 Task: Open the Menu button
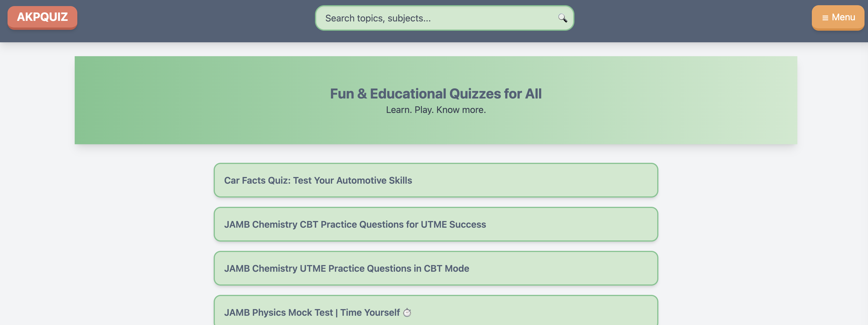[838, 18]
